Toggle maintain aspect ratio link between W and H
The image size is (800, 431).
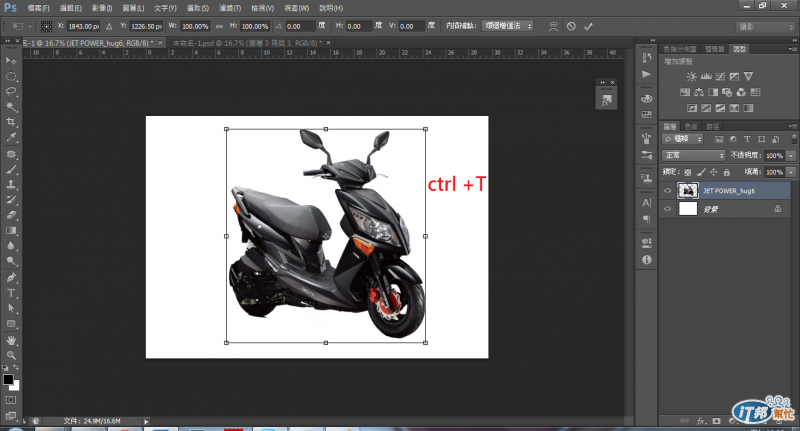click(219, 26)
